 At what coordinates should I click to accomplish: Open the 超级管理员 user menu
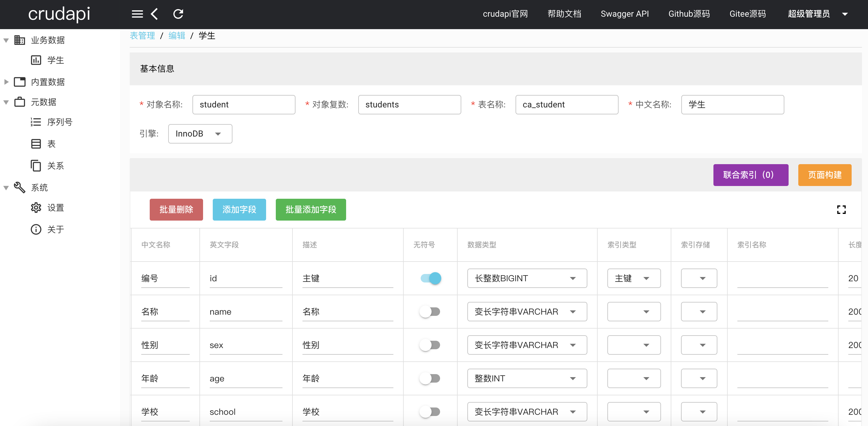coord(817,14)
